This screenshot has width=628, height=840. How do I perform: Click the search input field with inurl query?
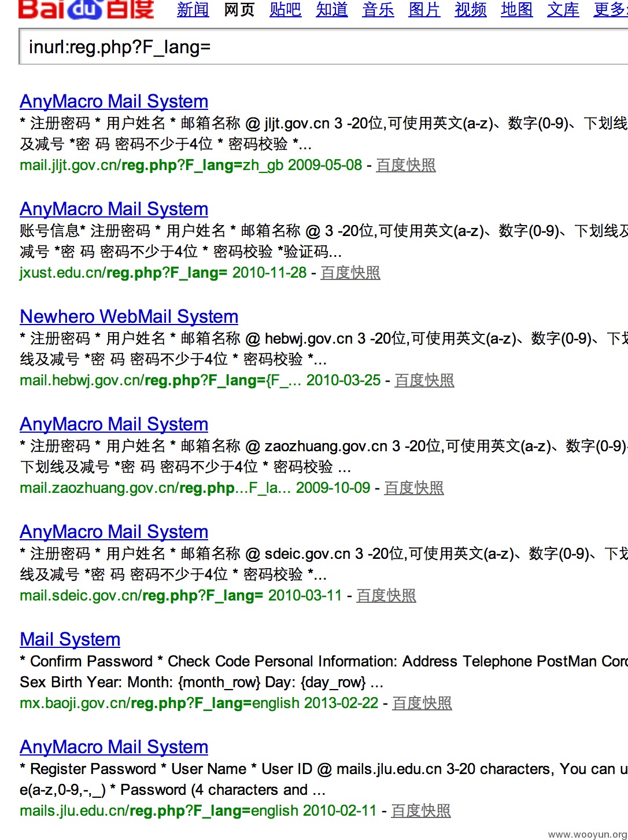[x=324, y=47]
